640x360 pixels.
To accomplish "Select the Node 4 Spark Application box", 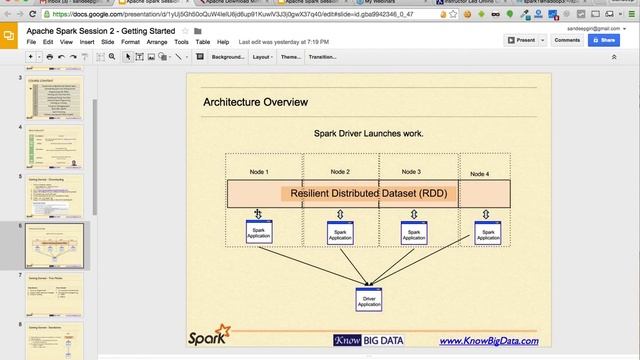I will point(488,233).
